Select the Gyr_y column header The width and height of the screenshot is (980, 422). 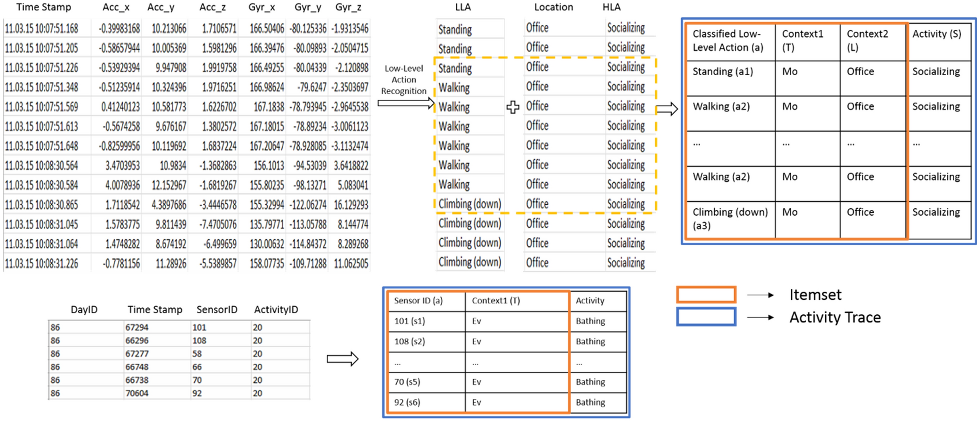point(308,7)
